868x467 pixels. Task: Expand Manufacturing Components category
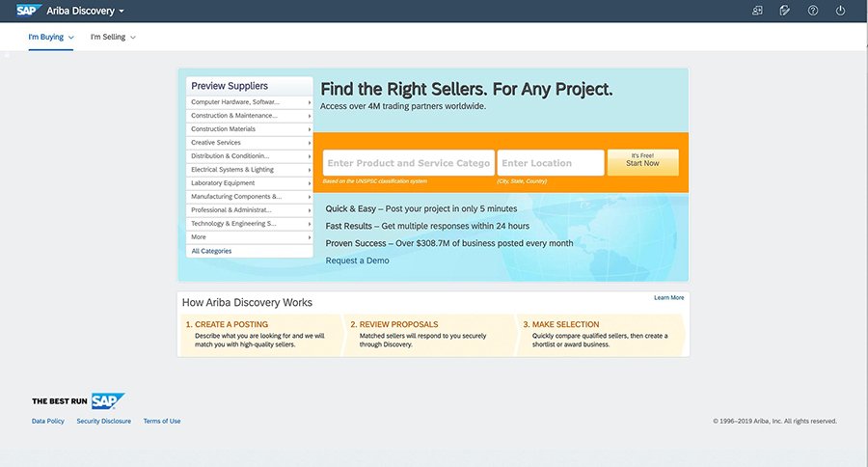[250, 197]
